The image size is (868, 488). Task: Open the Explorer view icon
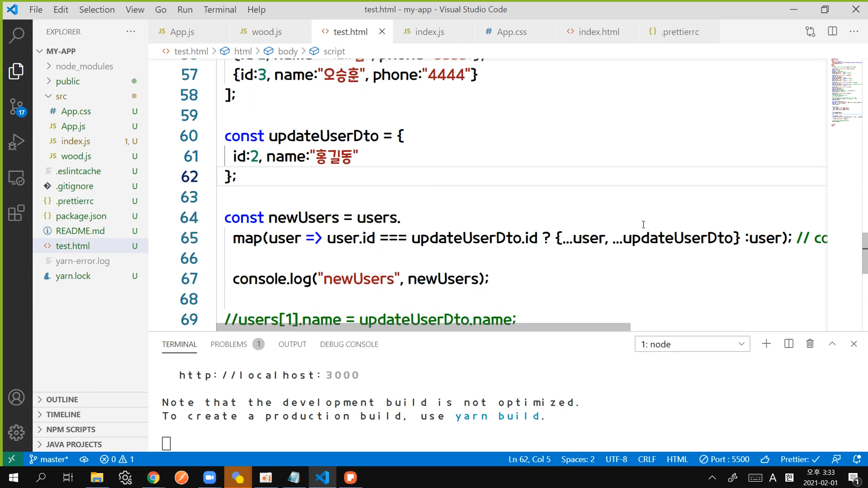[x=16, y=71]
